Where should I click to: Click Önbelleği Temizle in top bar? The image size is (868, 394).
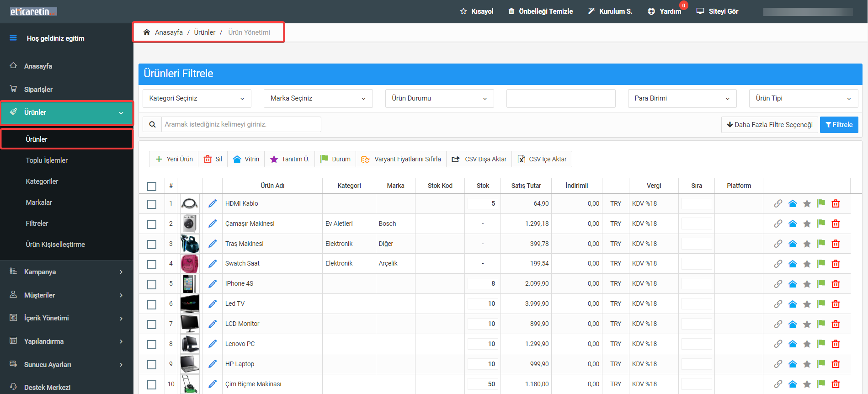(x=540, y=11)
